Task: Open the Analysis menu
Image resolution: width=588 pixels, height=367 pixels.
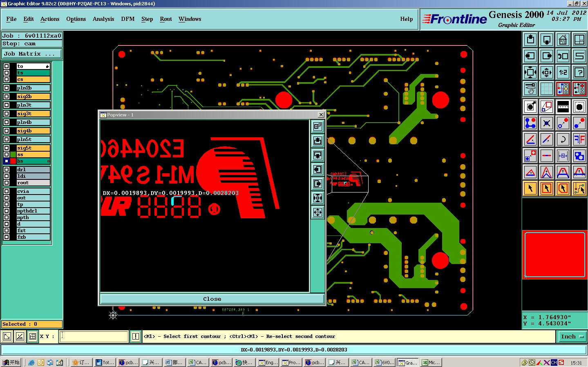Action: [103, 19]
